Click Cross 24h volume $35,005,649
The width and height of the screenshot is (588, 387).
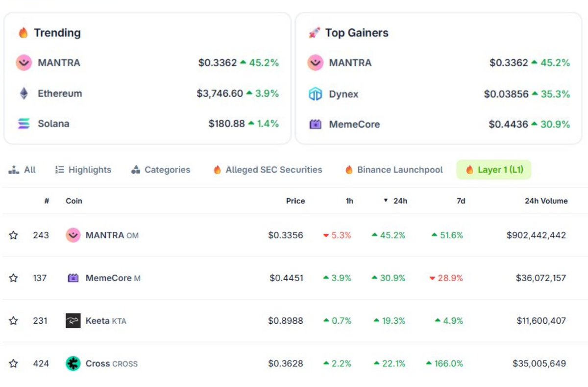(539, 363)
